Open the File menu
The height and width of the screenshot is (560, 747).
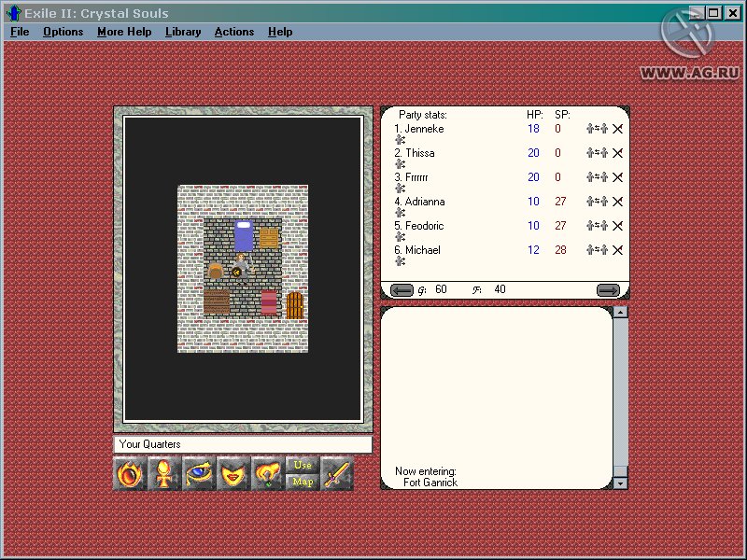pos(19,32)
